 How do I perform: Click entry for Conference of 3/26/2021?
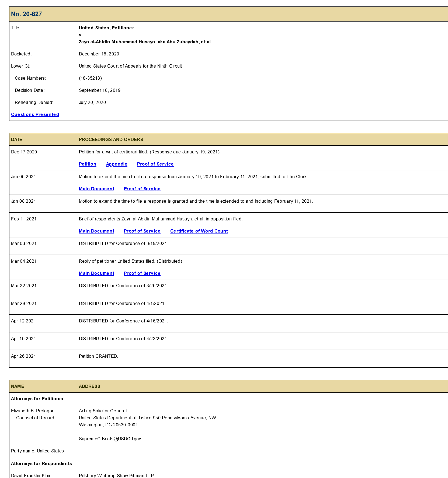[123, 286]
